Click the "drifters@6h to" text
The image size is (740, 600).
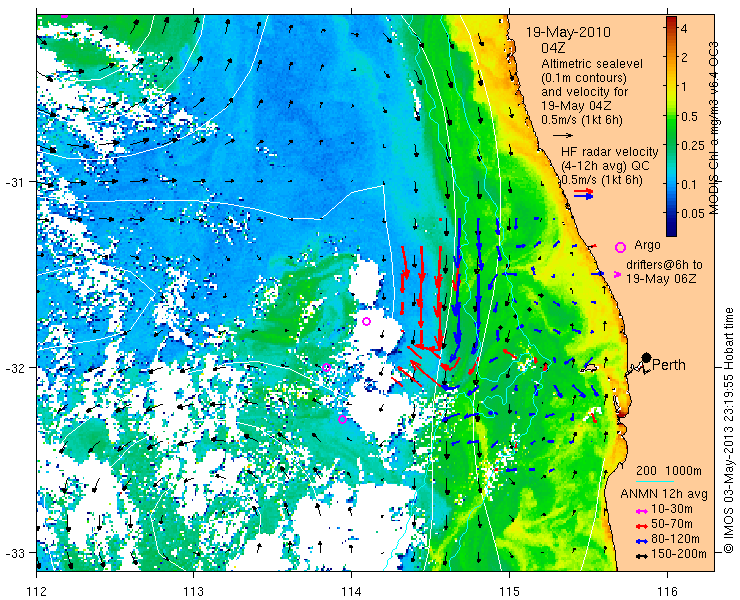click(664, 264)
